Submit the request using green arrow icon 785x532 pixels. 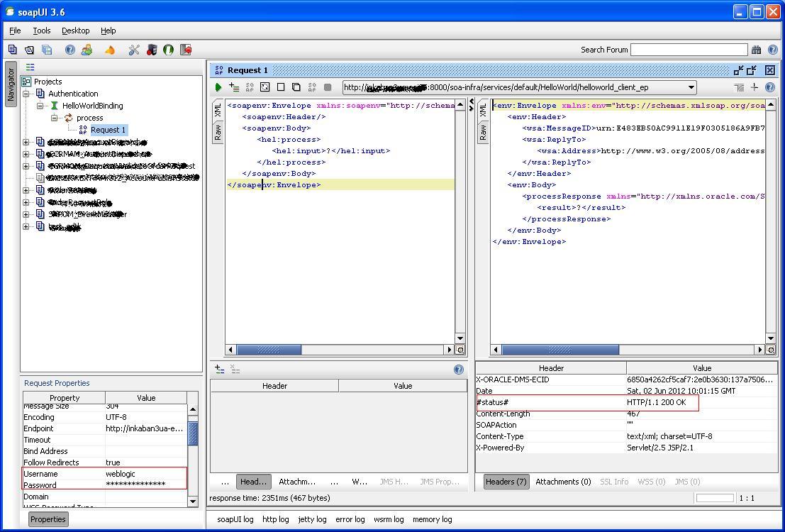click(x=219, y=87)
